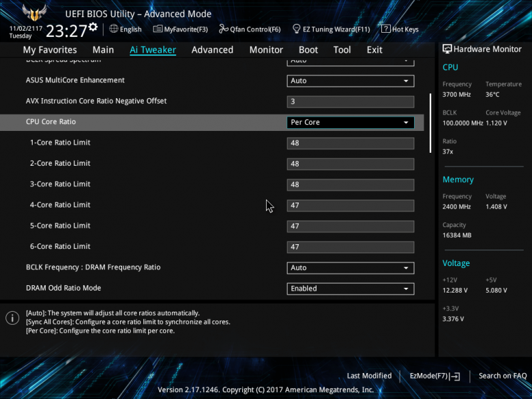
Task: Click the memory frequency 2400 MHz value
Action: (457, 207)
